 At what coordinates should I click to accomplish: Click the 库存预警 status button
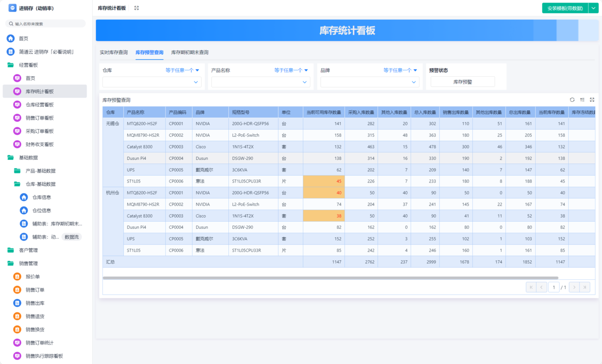463,82
